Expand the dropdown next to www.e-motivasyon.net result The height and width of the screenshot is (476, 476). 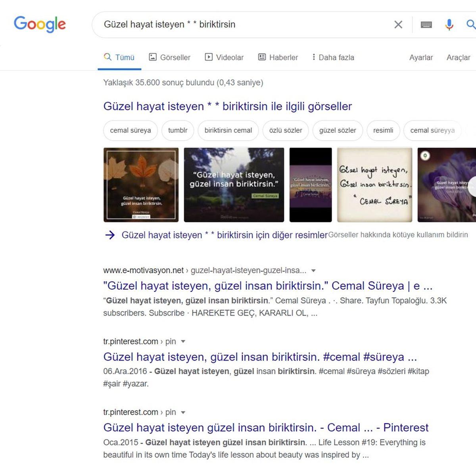pos(313,271)
